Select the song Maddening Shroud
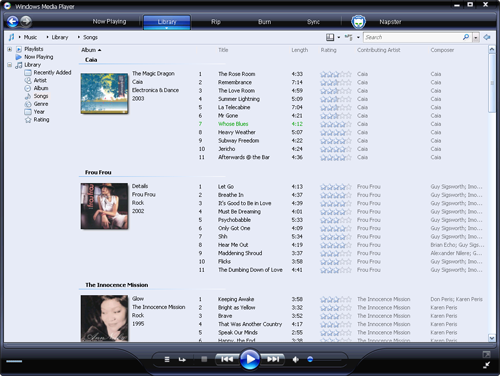The height and width of the screenshot is (376, 500). point(240,253)
